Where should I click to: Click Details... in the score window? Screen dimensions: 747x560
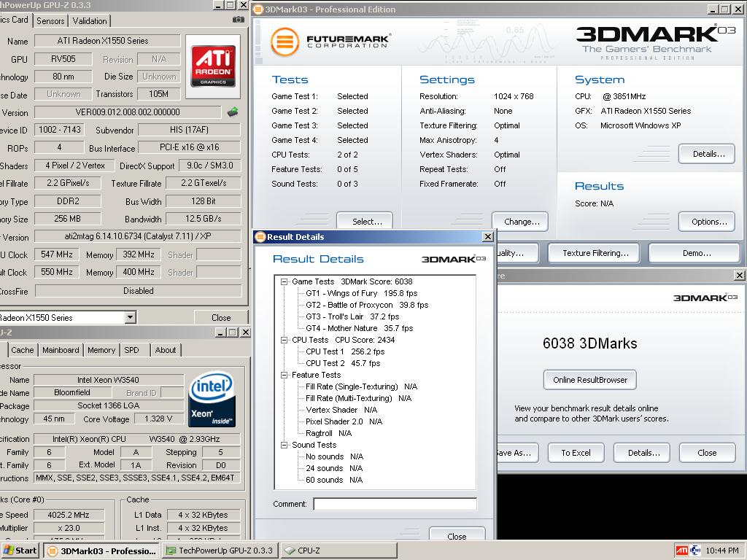coord(642,453)
